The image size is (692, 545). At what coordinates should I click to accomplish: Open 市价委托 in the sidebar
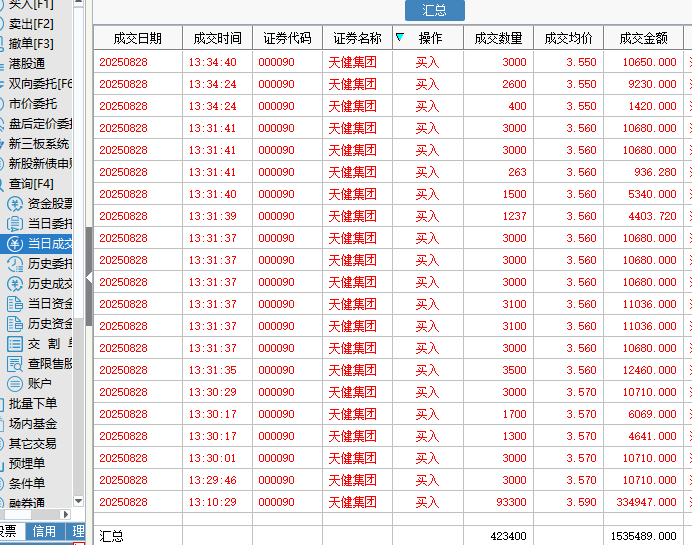(33, 104)
